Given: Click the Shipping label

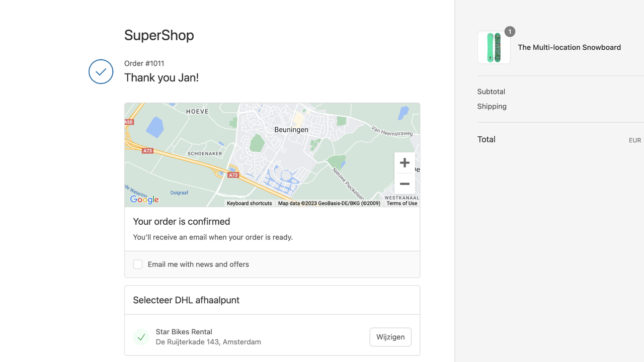Looking at the screenshot, I should click(492, 106).
